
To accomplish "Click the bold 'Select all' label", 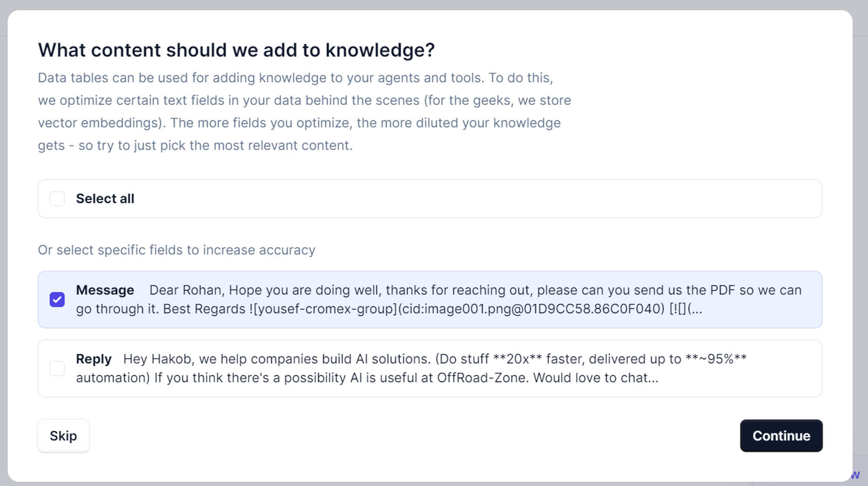I will (x=105, y=199).
